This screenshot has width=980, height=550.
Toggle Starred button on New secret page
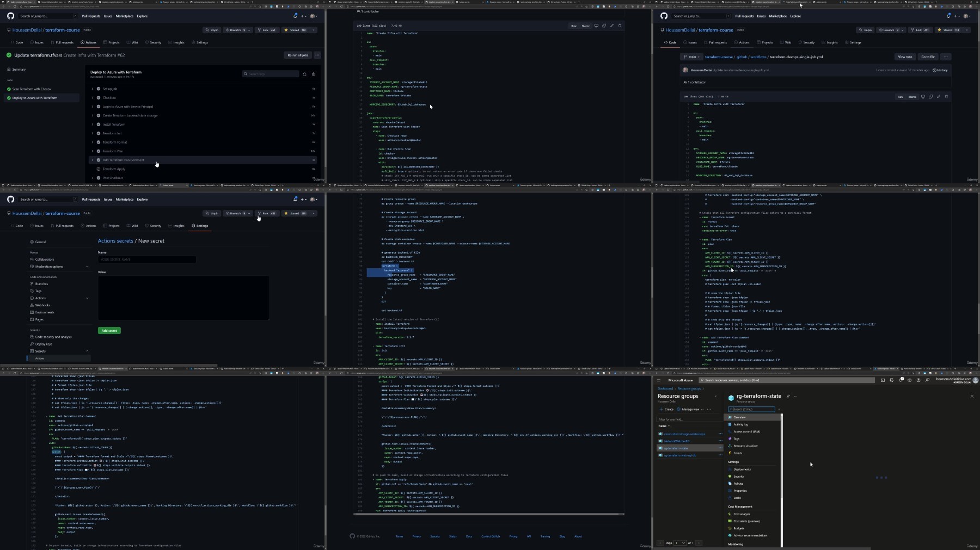tap(296, 213)
